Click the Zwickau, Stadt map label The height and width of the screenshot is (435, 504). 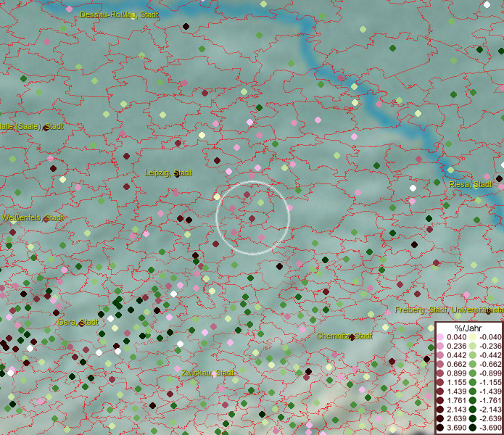pos(207,373)
